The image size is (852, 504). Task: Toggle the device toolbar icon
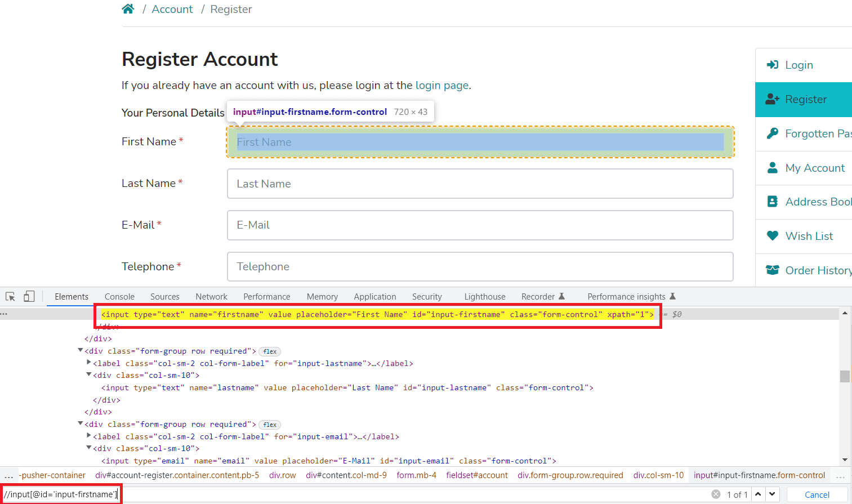(29, 296)
